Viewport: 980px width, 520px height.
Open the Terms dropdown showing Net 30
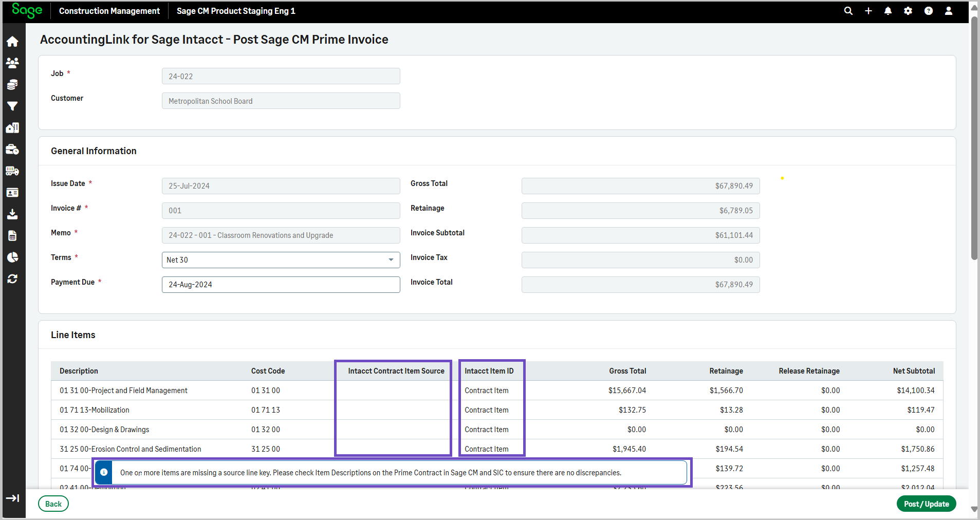coord(281,260)
